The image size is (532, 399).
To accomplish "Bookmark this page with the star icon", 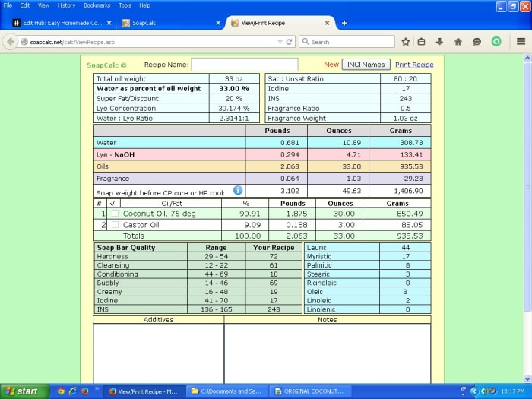I will click(405, 42).
